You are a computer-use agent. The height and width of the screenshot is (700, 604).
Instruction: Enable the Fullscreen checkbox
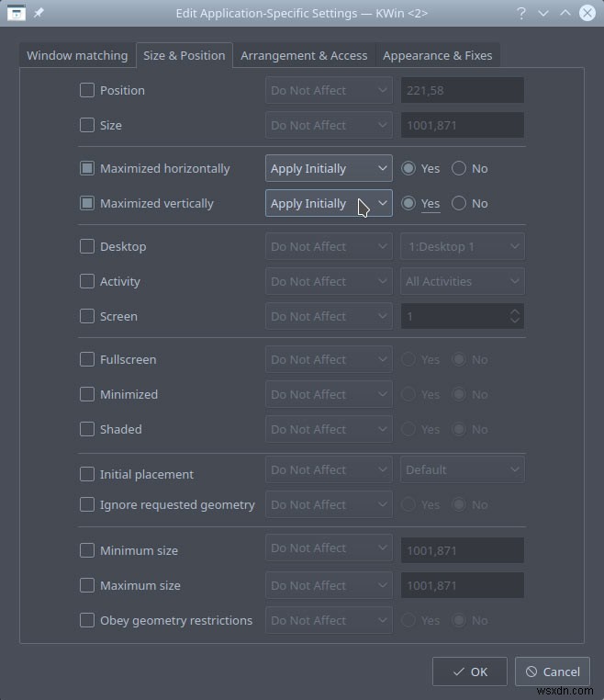coord(87,359)
